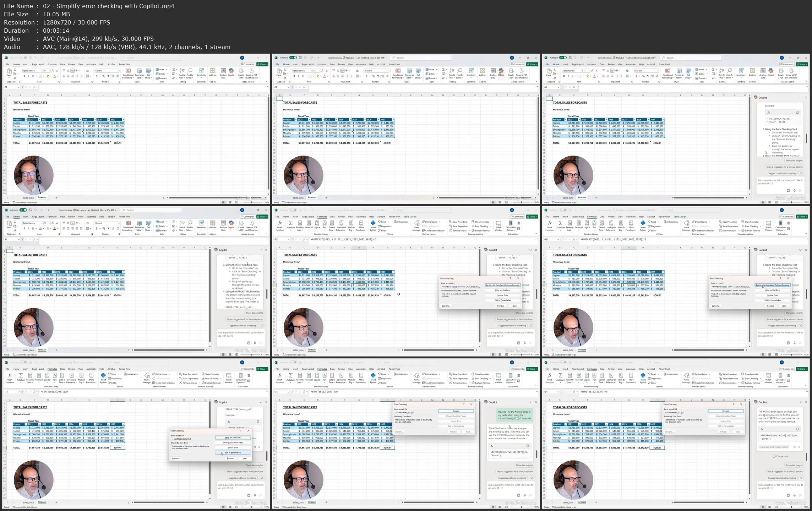Refresh Copilot suggestions in the middle-left frame
Image resolution: width=812 pixels, height=511 pixels.
pos(262,325)
